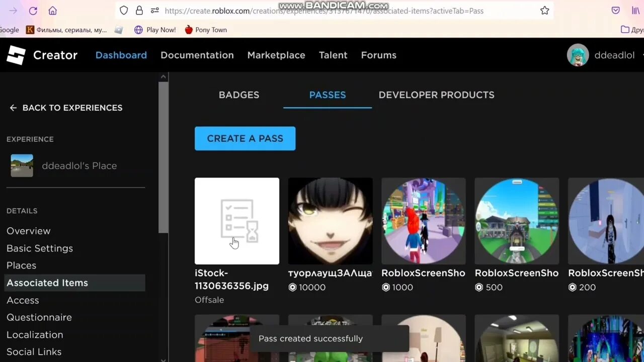Go to browser home page icon
The width and height of the screenshot is (644, 362).
52,11
